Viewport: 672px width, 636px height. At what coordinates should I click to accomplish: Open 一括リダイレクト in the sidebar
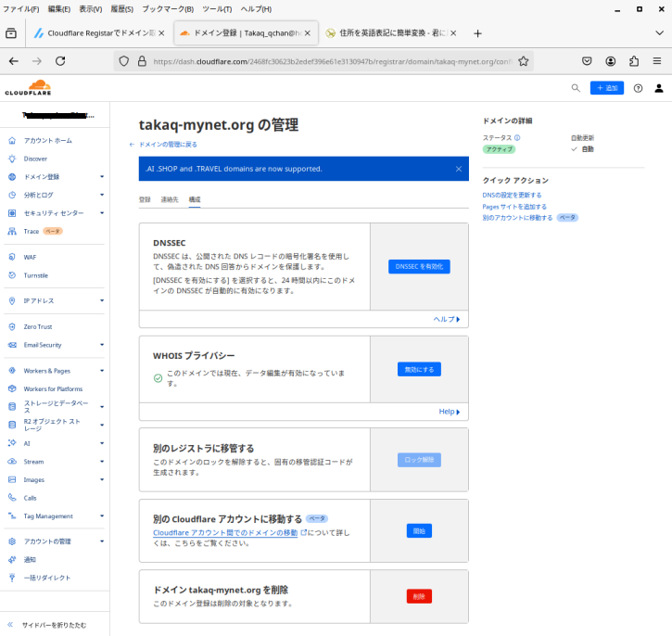[x=47, y=578]
